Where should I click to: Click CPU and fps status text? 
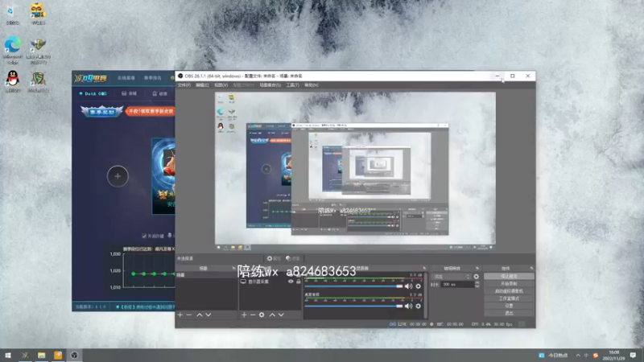point(492,324)
